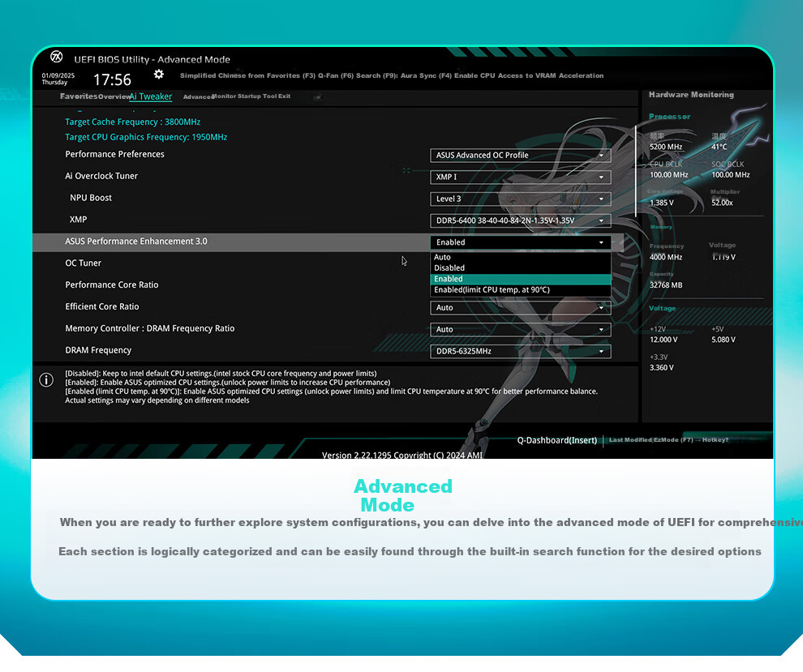This screenshot has height=672, width=803.
Task: Click the NPU Boost label
Action: coord(91,198)
